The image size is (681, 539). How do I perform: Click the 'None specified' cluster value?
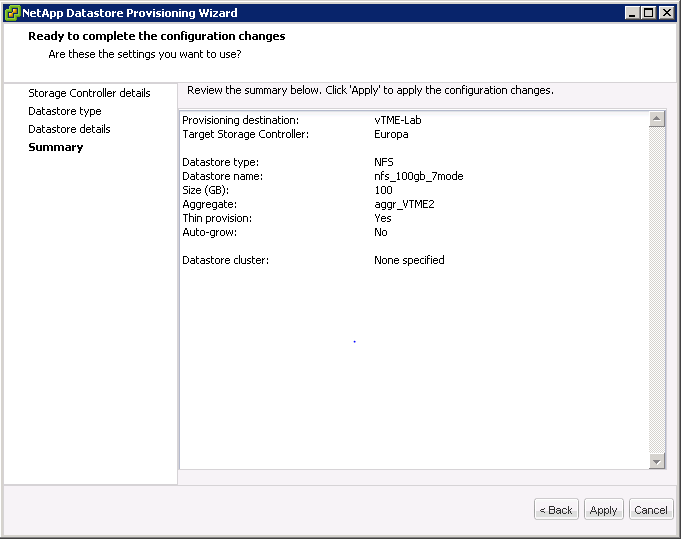tap(409, 260)
